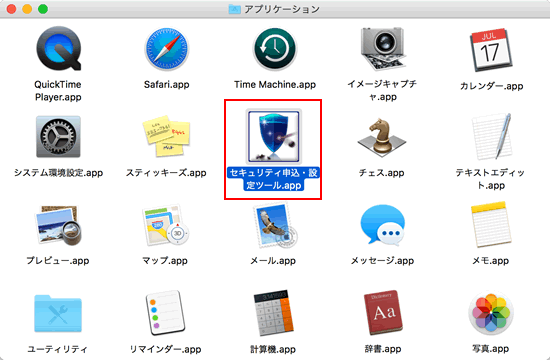Click the 'カレンダー.app' file name

pos(491,86)
